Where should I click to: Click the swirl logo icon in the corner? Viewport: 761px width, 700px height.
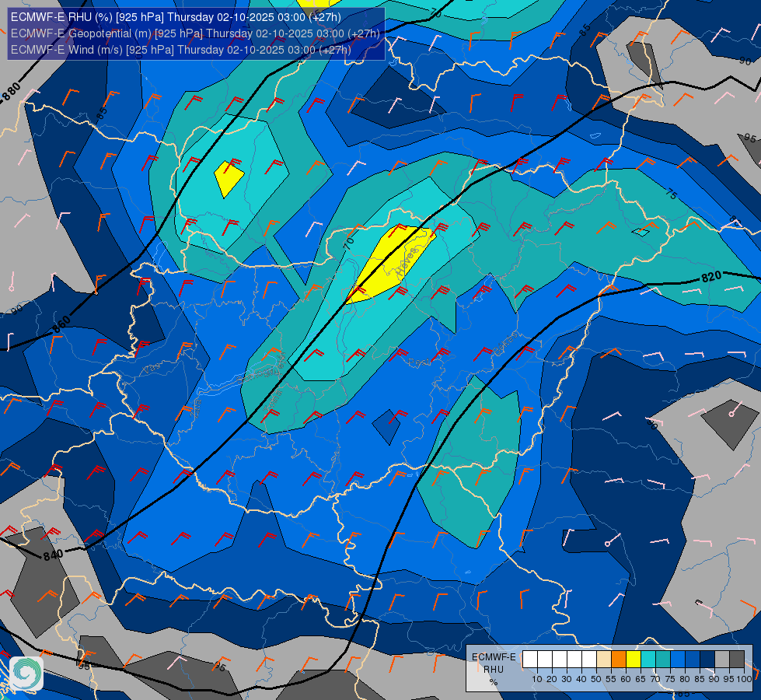[26, 673]
